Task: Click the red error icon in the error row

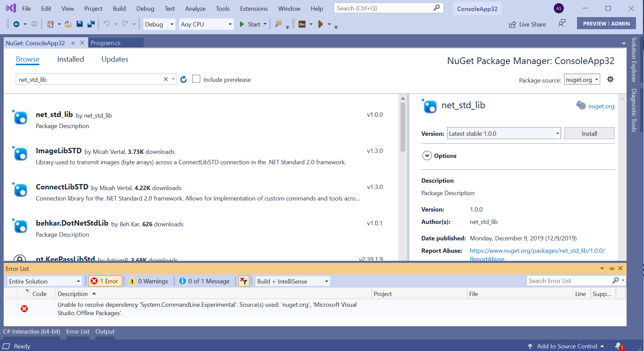Action: 24,309
